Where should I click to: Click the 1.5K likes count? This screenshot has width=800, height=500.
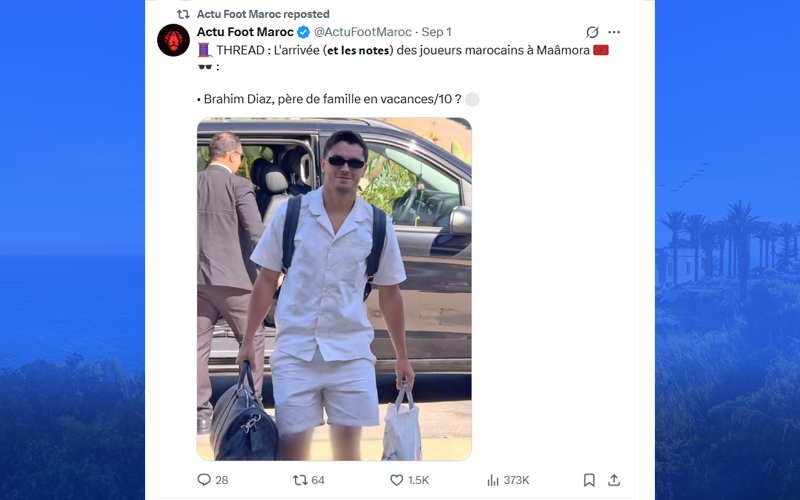pos(418,480)
